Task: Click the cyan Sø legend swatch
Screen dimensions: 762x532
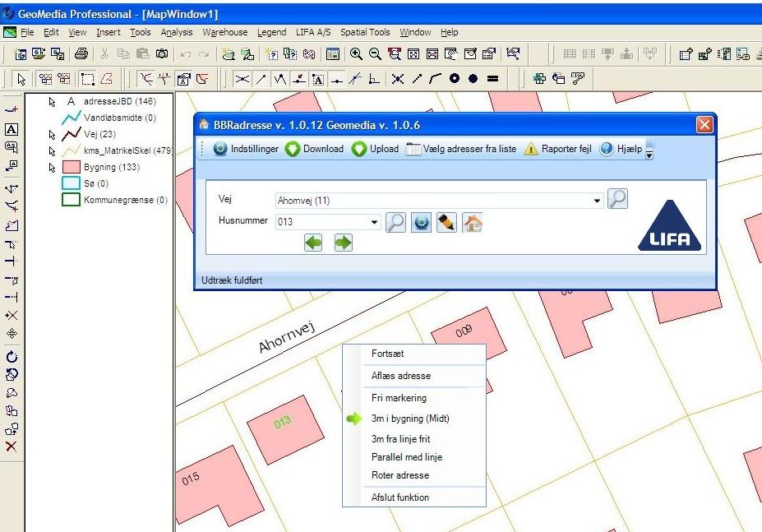Action: pyautogui.click(x=71, y=183)
